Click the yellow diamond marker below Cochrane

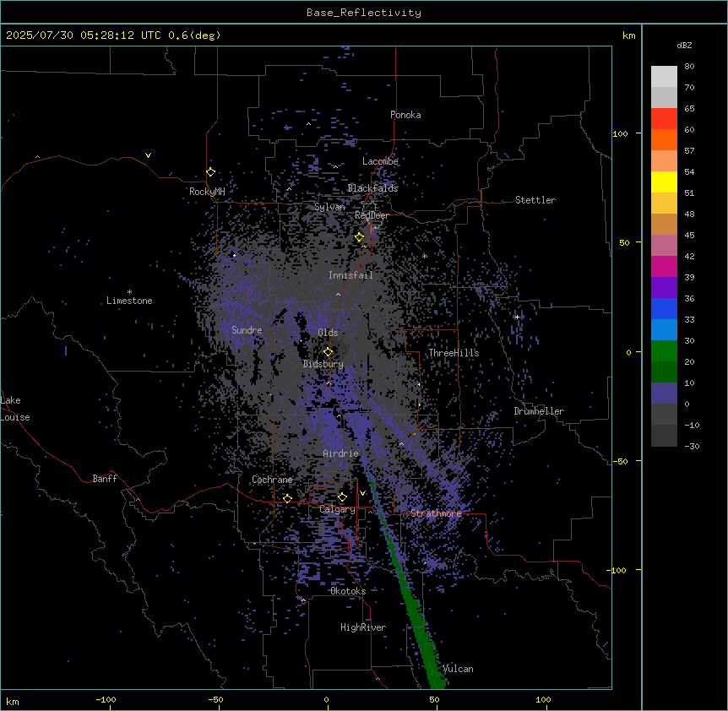tap(287, 498)
